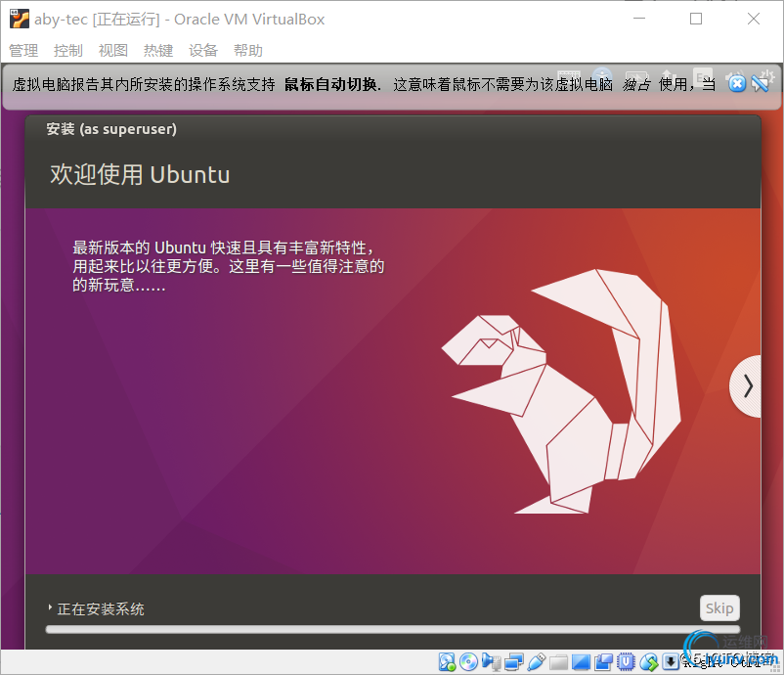Open the 帮助 menu
The image size is (784, 675).
248,51
